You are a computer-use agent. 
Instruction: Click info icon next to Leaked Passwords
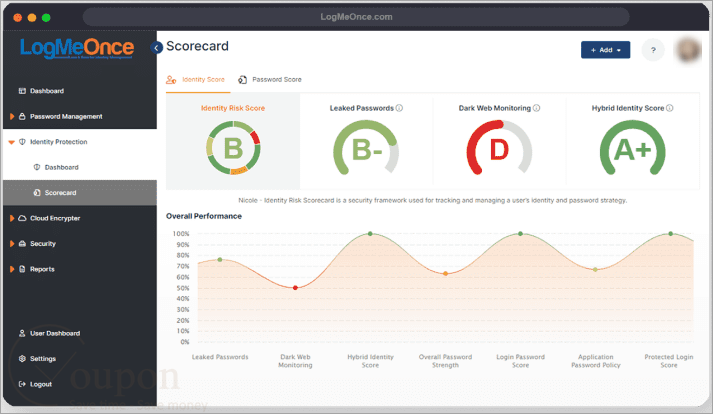399,108
